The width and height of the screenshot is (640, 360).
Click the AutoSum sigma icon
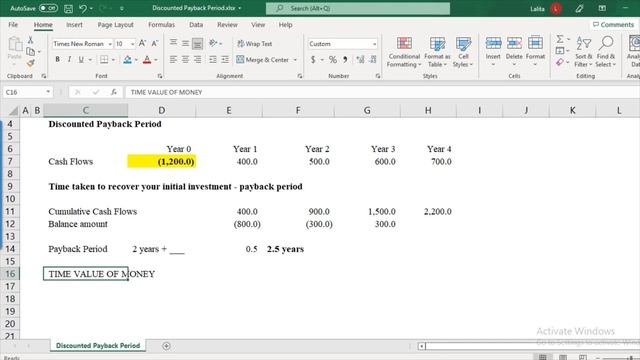(560, 39)
